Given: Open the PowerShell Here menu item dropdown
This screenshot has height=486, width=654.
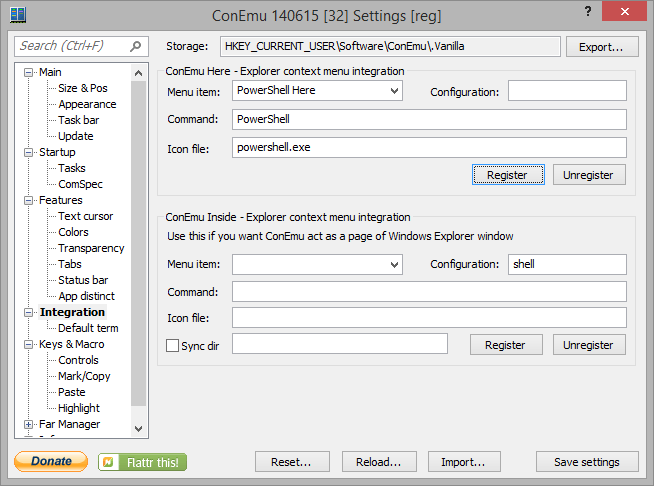Looking at the screenshot, I should pos(394,91).
